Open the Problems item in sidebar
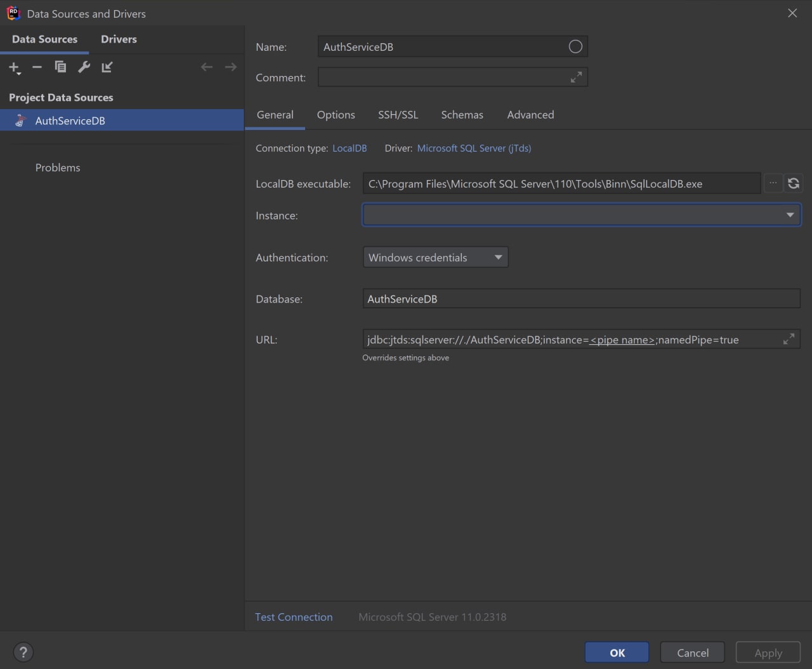 pos(58,167)
